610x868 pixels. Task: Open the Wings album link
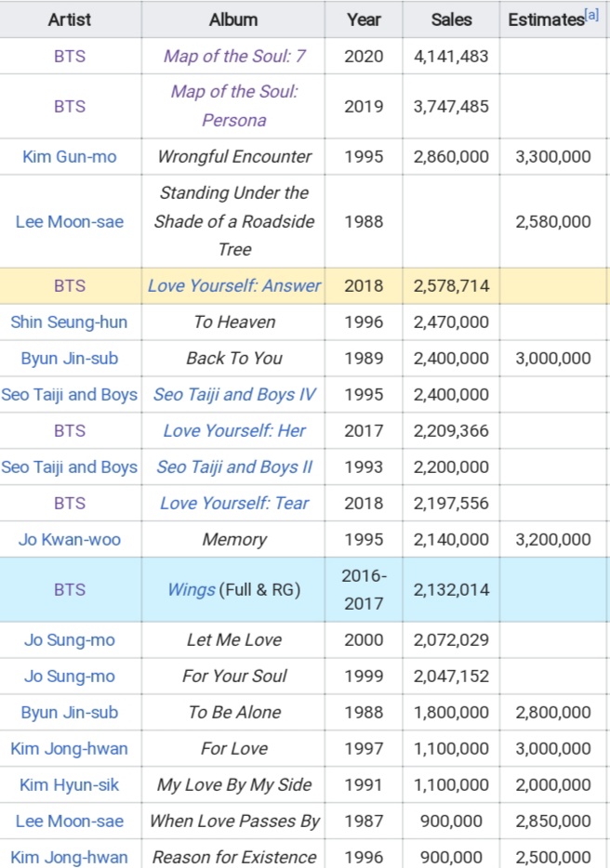pos(192,589)
